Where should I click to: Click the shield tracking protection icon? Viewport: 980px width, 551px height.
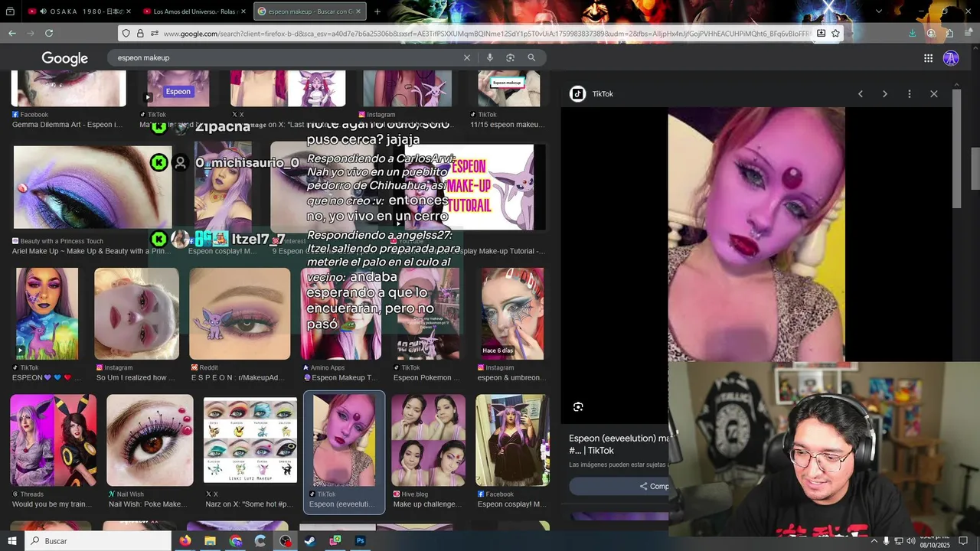point(126,33)
